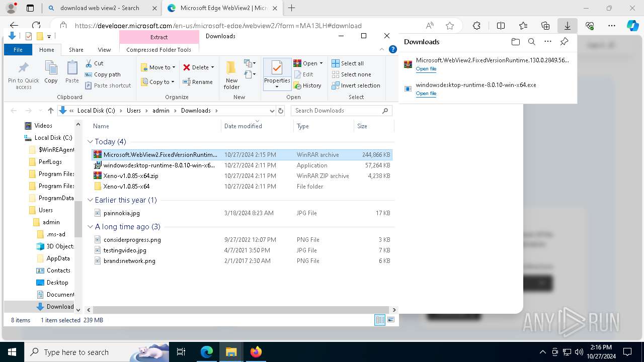Expand Open dropdown arrow in ribbon

pos(321,63)
